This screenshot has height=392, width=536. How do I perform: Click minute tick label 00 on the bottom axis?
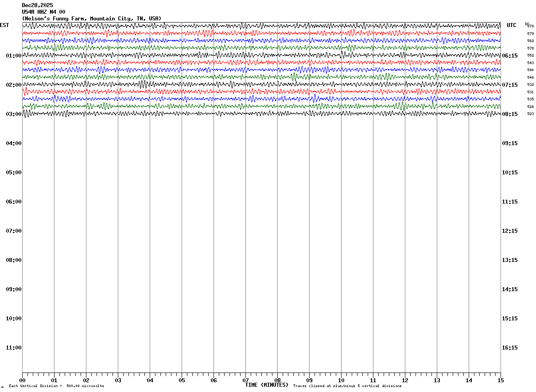[x=22, y=380]
